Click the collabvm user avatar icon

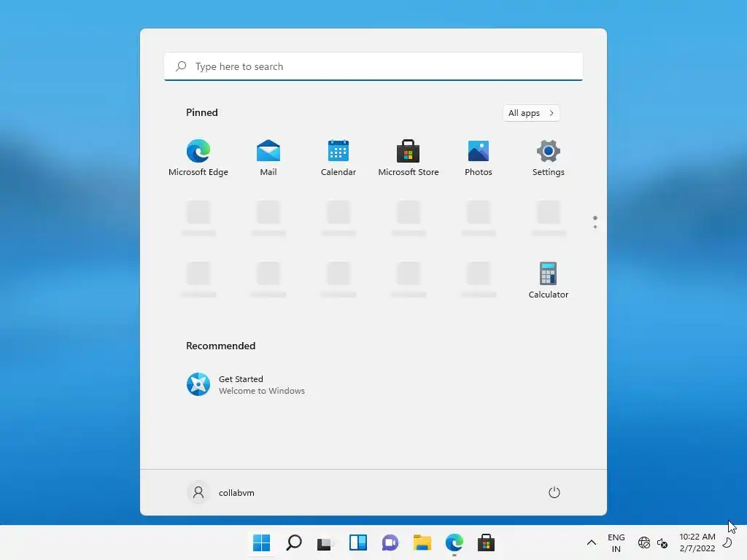198,492
